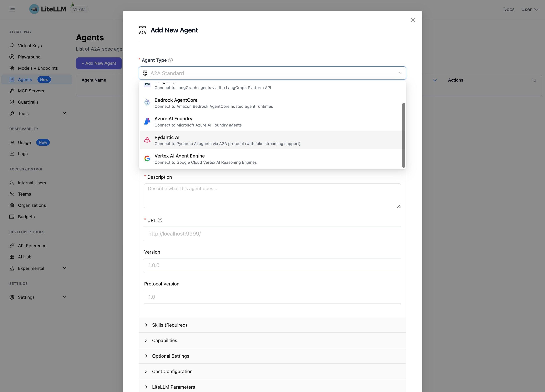Screen dimensions: 545x392
Task: Click the Settings gear icon
Action: pos(12,297)
